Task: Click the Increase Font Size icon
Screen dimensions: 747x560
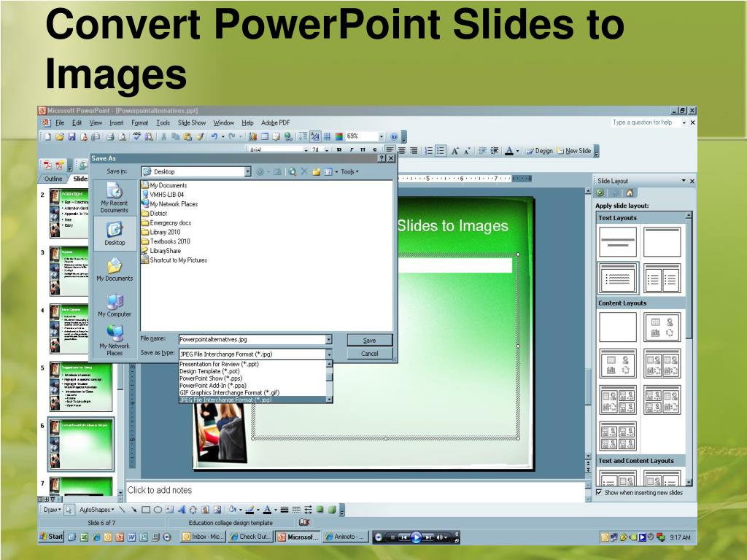Action: (x=455, y=150)
